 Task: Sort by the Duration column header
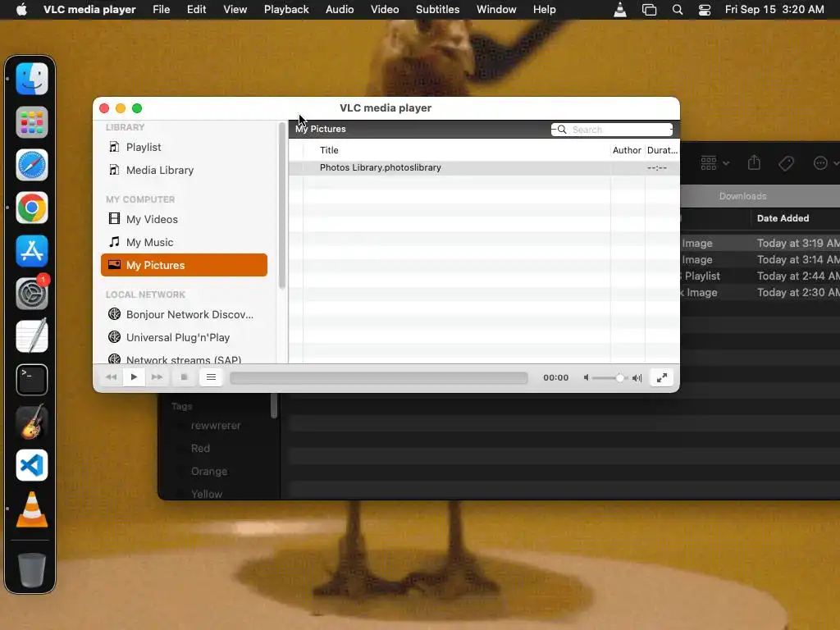(662, 150)
